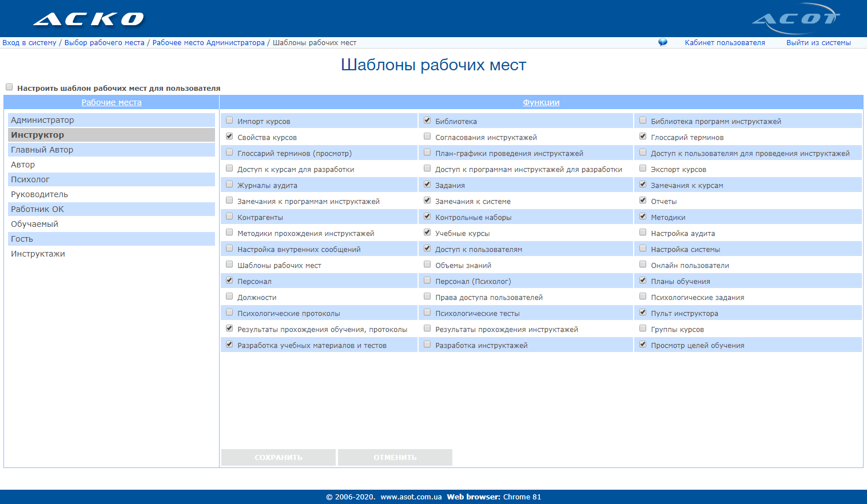The image size is (867, 504).
Task: Check the Библиотека программ инструктажей checkbox
Action: click(643, 121)
